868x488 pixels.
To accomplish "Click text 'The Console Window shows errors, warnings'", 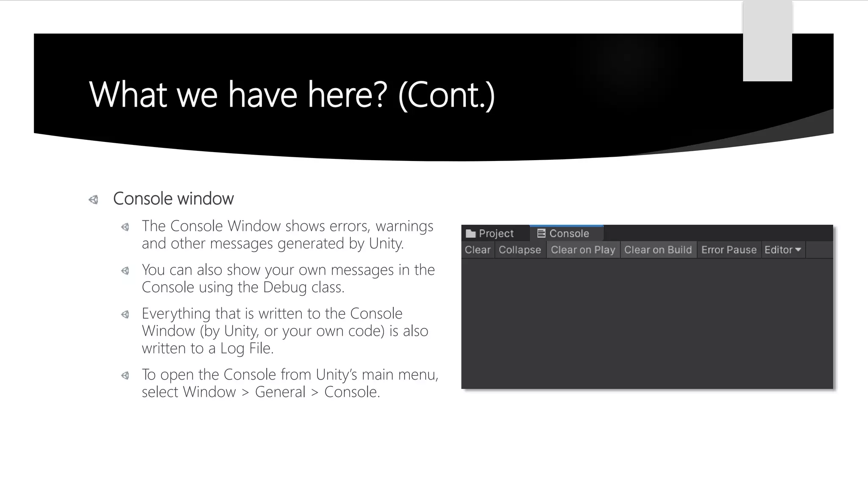I will (x=287, y=226).
